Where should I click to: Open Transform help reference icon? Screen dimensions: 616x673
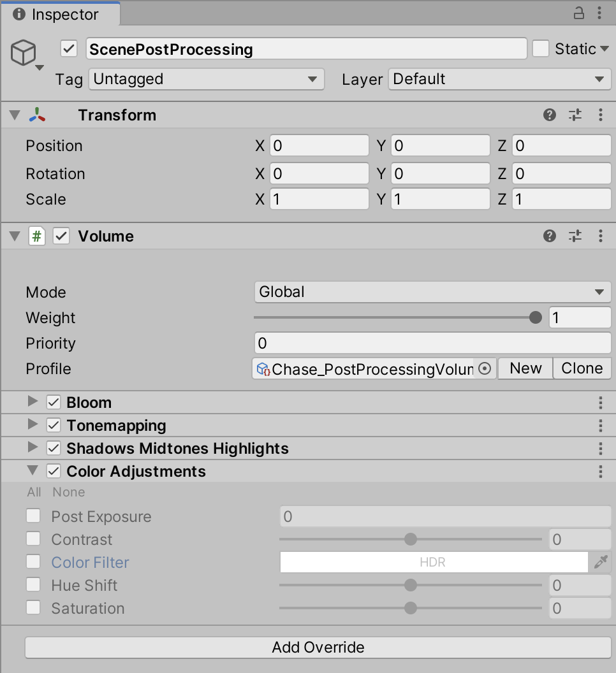coord(550,115)
